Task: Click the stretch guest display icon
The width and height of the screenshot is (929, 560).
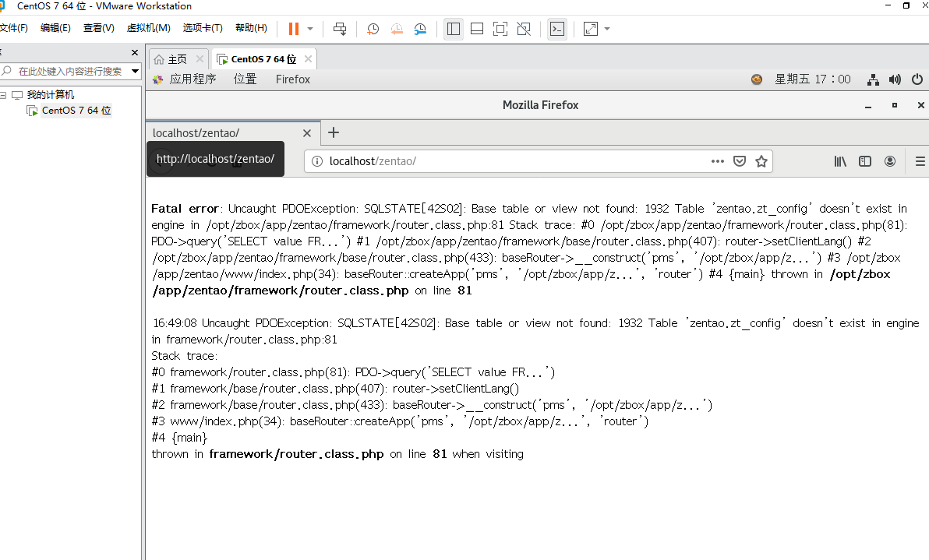Action: (591, 28)
